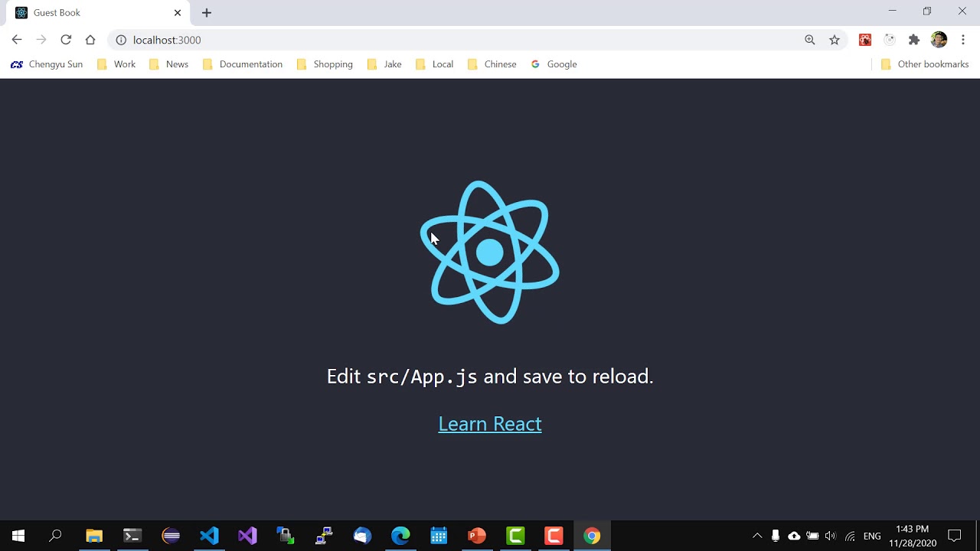Minimize the Chrome window
980x551 pixels.
pos(892,11)
